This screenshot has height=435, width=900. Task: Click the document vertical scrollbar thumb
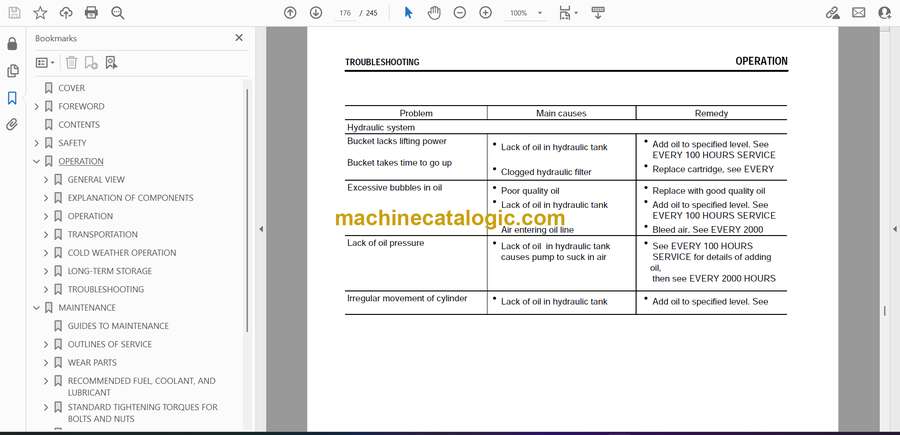[884, 310]
